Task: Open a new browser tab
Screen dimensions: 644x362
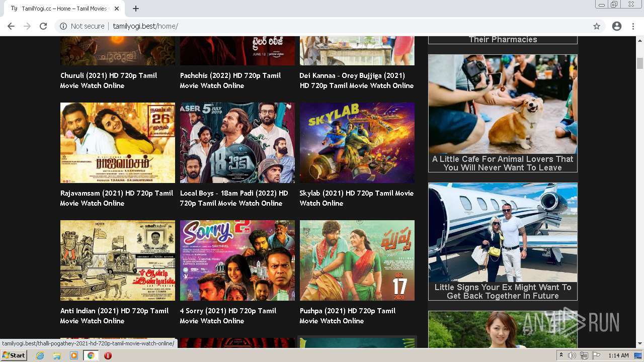Action: [x=136, y=9]
